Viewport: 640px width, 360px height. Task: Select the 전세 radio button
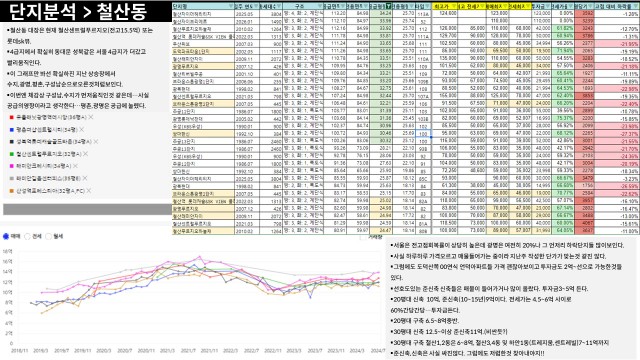(27, 236)
